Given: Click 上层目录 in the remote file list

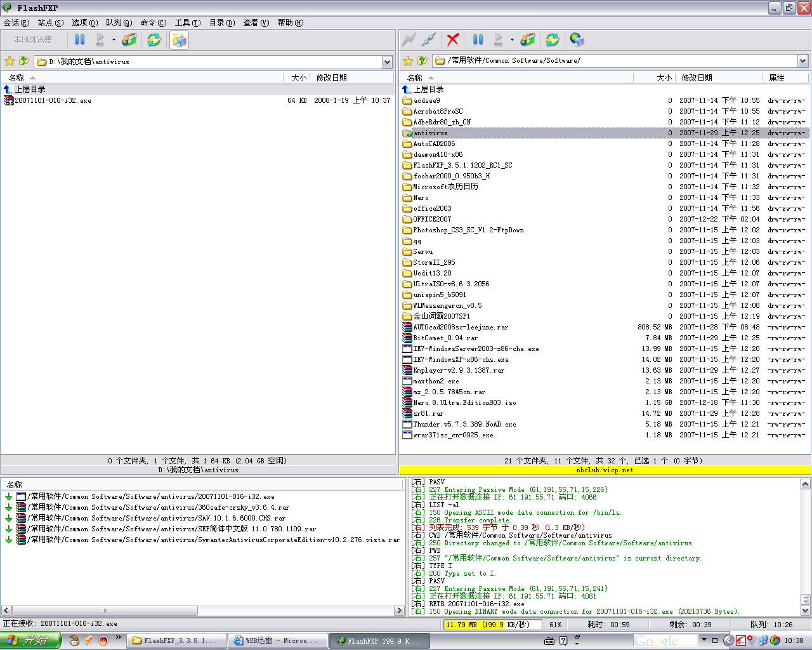Looking at the screenshot, I should click(x=429, y=90).
